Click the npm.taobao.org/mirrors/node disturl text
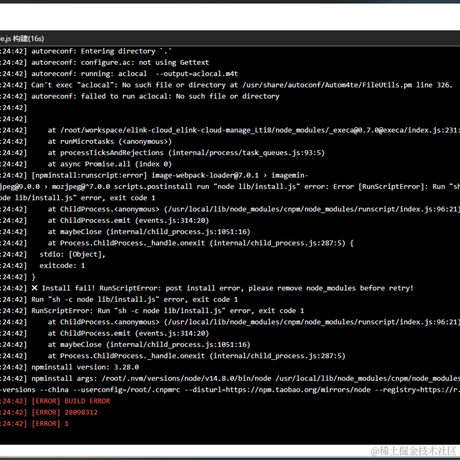 click(277, 390)
